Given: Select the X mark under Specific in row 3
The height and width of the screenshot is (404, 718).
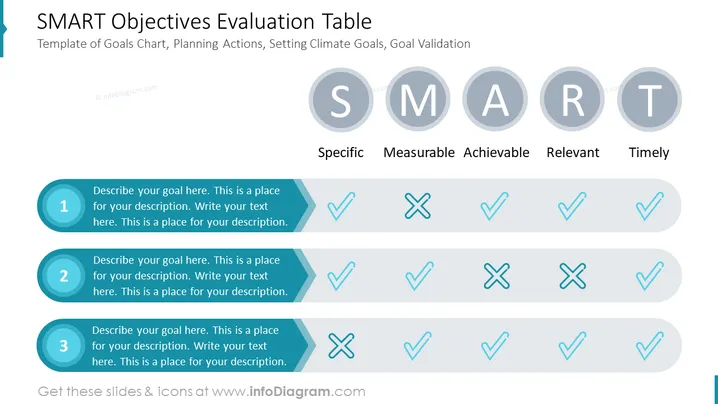Looking at the screenshot, I should 341,345.
